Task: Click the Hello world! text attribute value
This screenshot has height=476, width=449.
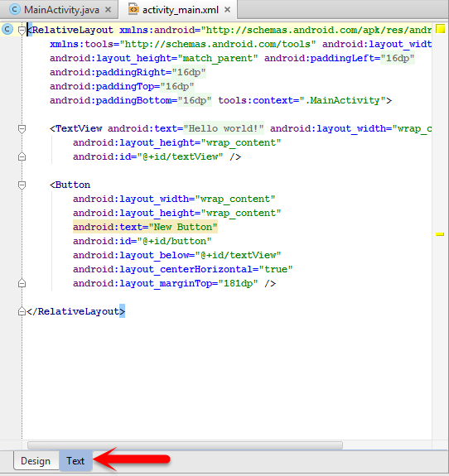Action: [x=224, y=128]
